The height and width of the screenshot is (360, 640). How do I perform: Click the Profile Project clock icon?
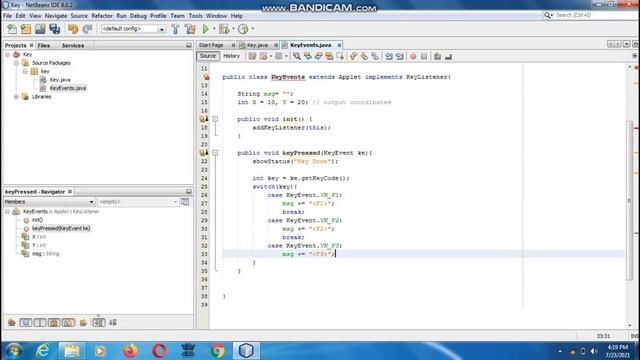[243, 29]
